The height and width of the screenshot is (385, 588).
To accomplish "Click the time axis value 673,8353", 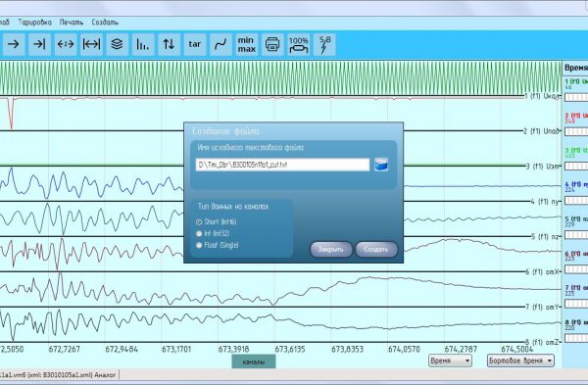I will coord(347,350).
